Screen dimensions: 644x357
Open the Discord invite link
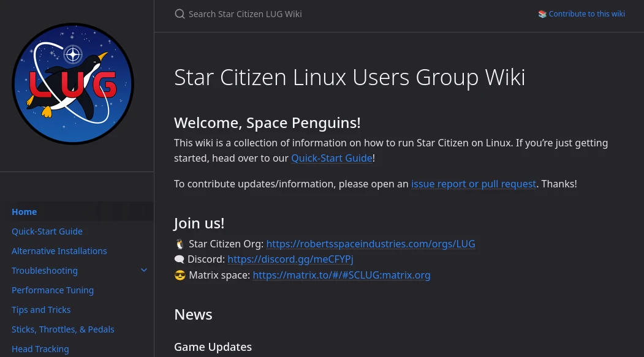(290, 259)
